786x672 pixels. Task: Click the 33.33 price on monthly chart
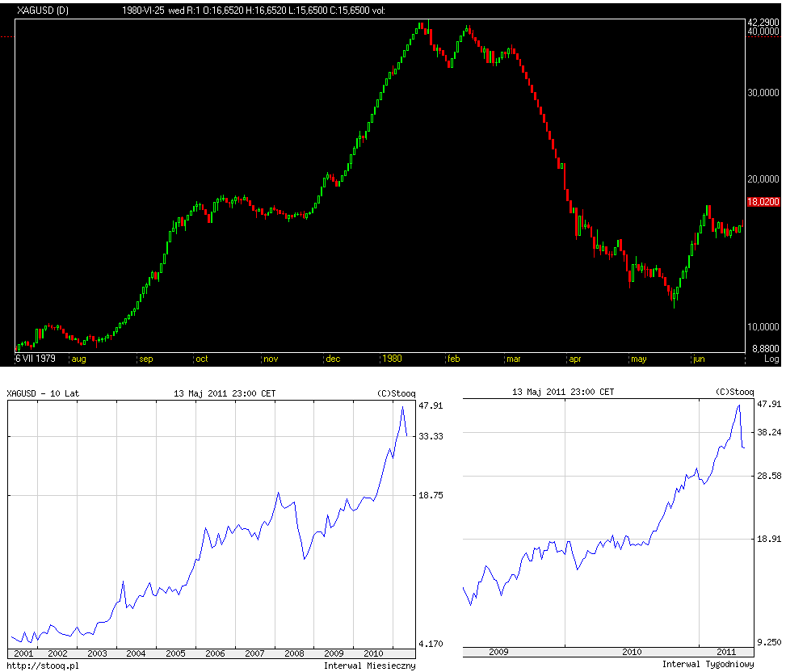tap(431, 436)
